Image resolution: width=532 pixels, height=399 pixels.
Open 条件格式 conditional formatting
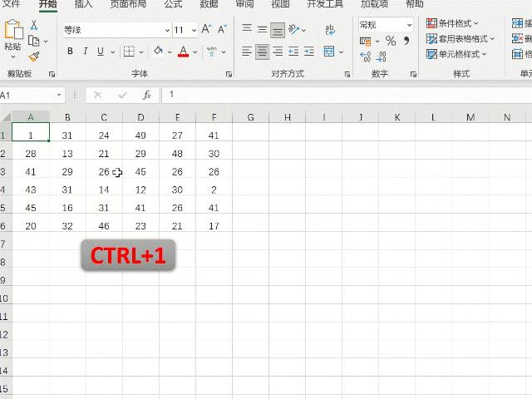click(452, 23)
